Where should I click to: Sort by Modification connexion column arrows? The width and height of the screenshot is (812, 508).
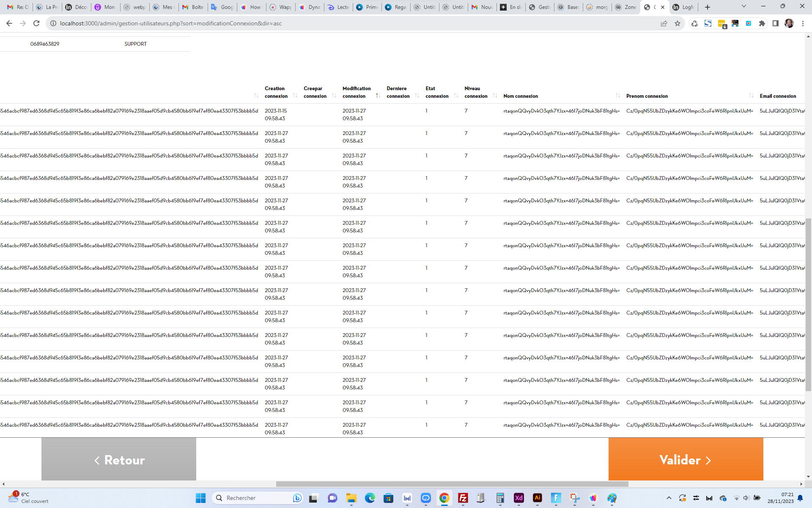pyautogui.click(x=378, y=96)
